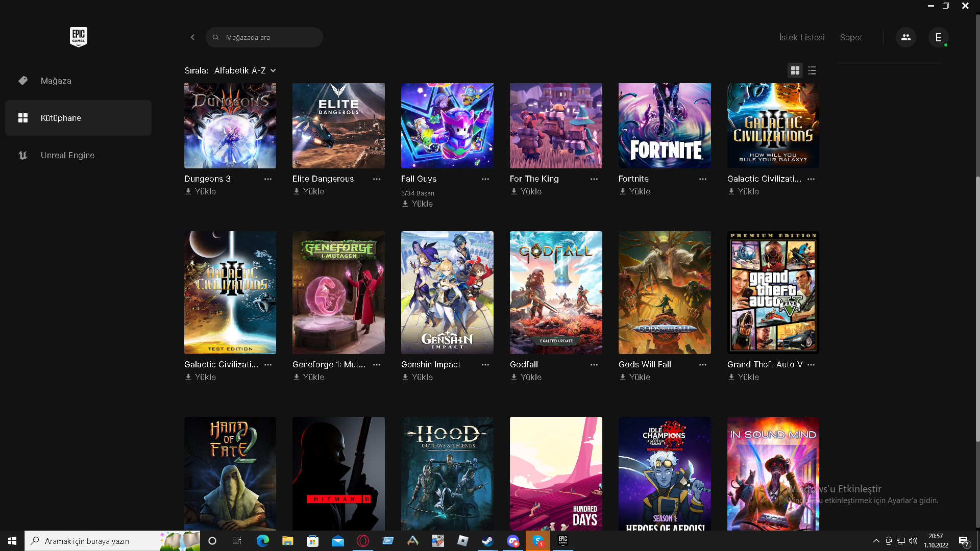The height and width of the screenshot is (551, 980).
Task: Install Fall Guys with Yükle
Action: tap(417, 204)
